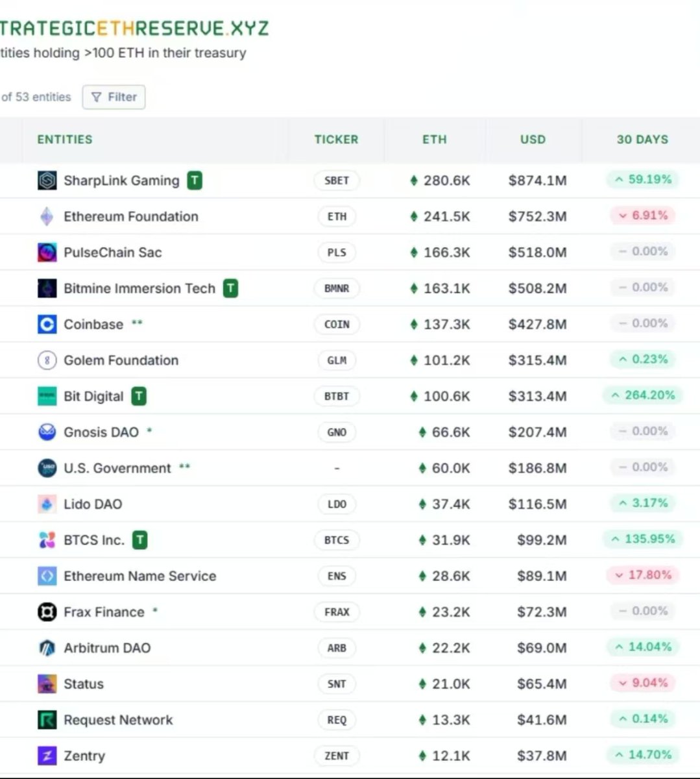This screenshot has width=700, height=779.
Task: Open the PulseChain Sac entity name
Action: [113, 253]
